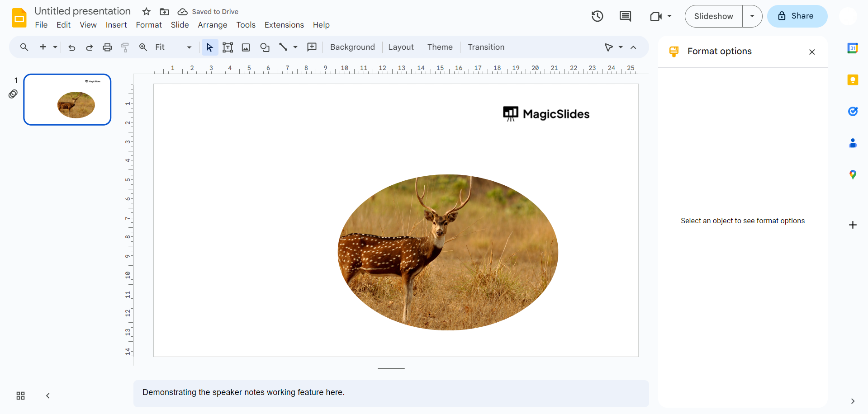Click the Background button
This screenshot has height=414, width=868.
click(352, 47)
